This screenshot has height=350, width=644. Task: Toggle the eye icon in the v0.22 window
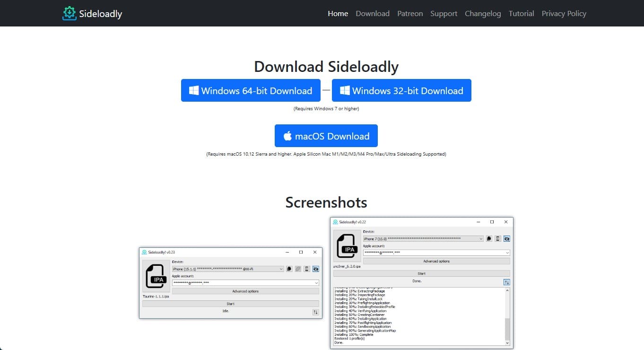tap(507, 239)
